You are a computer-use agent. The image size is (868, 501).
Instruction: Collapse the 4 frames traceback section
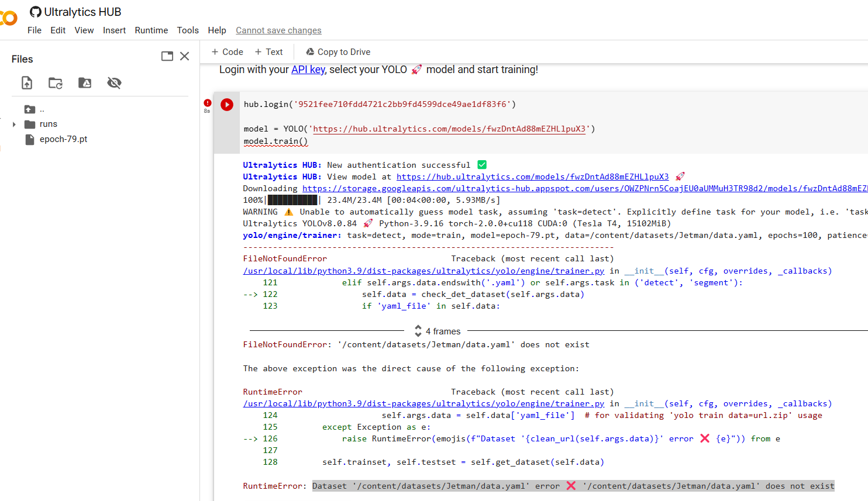click(437, 331)
